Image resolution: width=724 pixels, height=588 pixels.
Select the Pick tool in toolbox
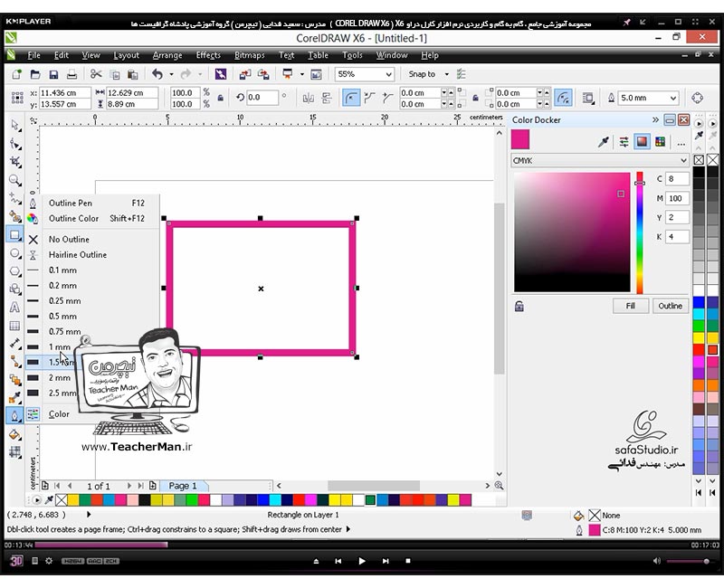(15, 126)
